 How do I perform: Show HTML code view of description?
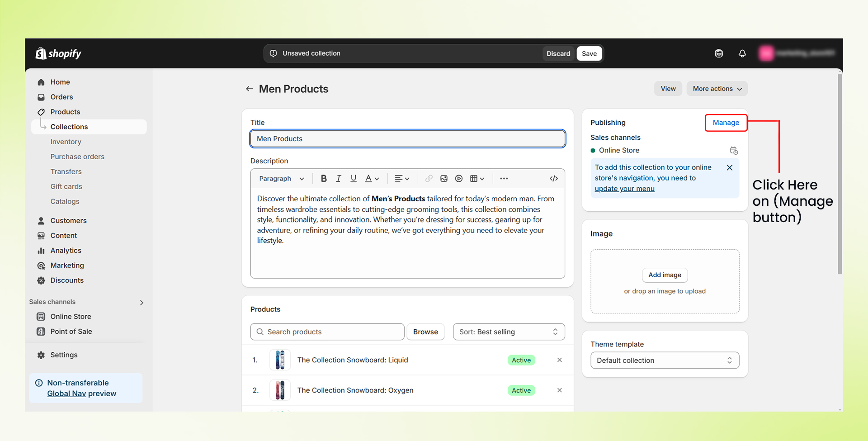(x=553, y=179)
